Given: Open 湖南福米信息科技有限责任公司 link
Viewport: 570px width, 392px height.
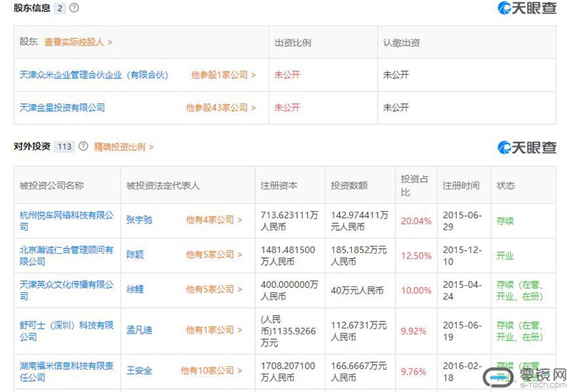Looking at the screenshot, I should click(x=66, y=371).
